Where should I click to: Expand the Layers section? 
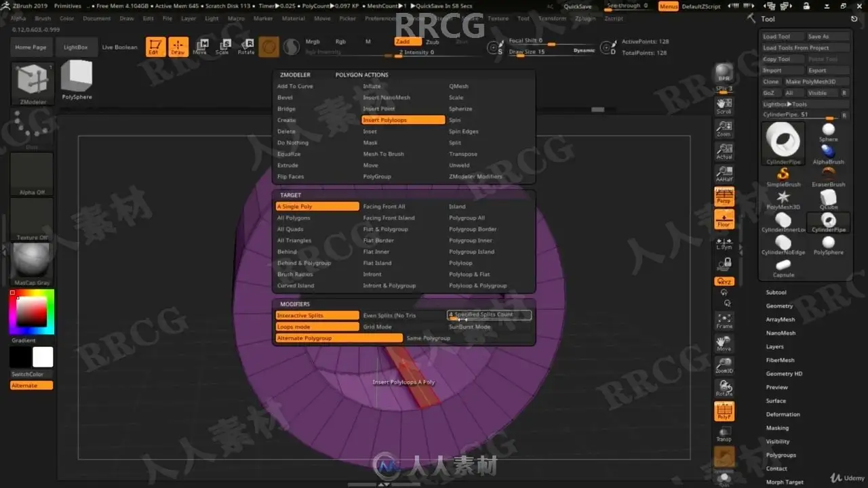tap(774, 346)
